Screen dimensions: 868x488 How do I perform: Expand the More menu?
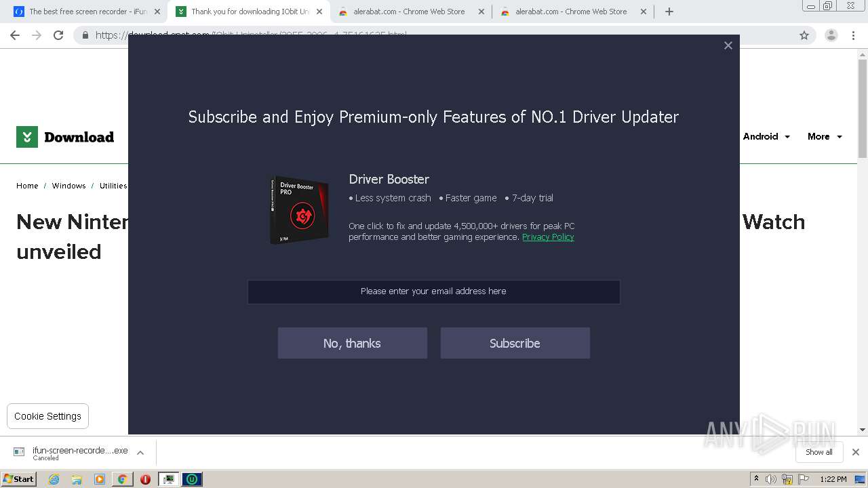click(825, 136)
